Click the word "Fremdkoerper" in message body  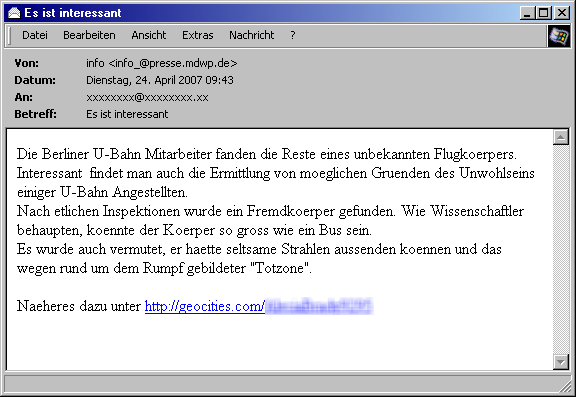click(291, 211)
